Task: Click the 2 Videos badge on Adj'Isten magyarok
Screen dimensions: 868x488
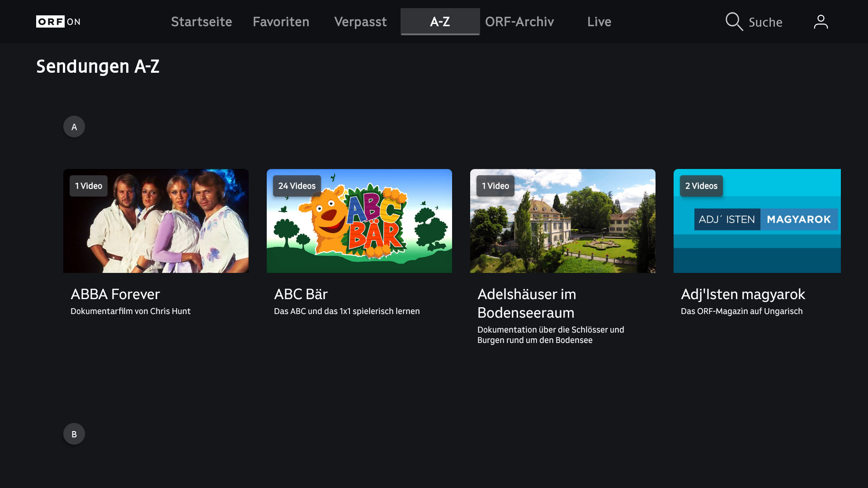Action: (x=701, y=186)
